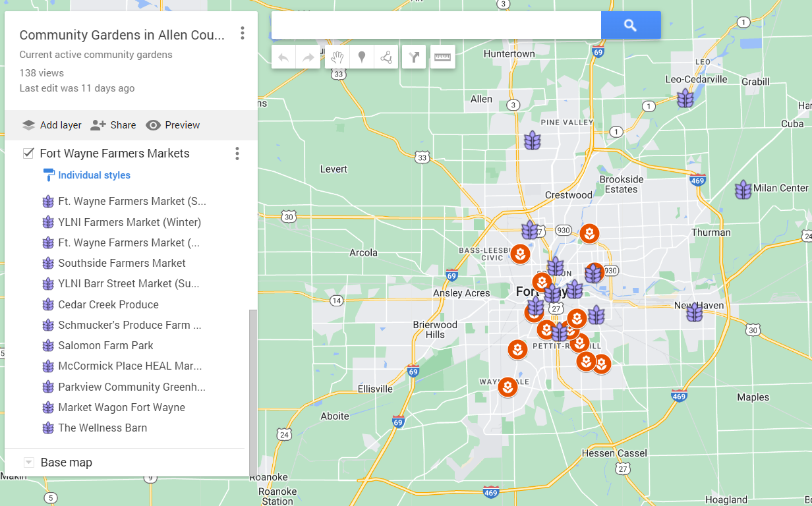Click Add layer
The height and width of the screenshot is (506, 812).
[x=52, y=125]
